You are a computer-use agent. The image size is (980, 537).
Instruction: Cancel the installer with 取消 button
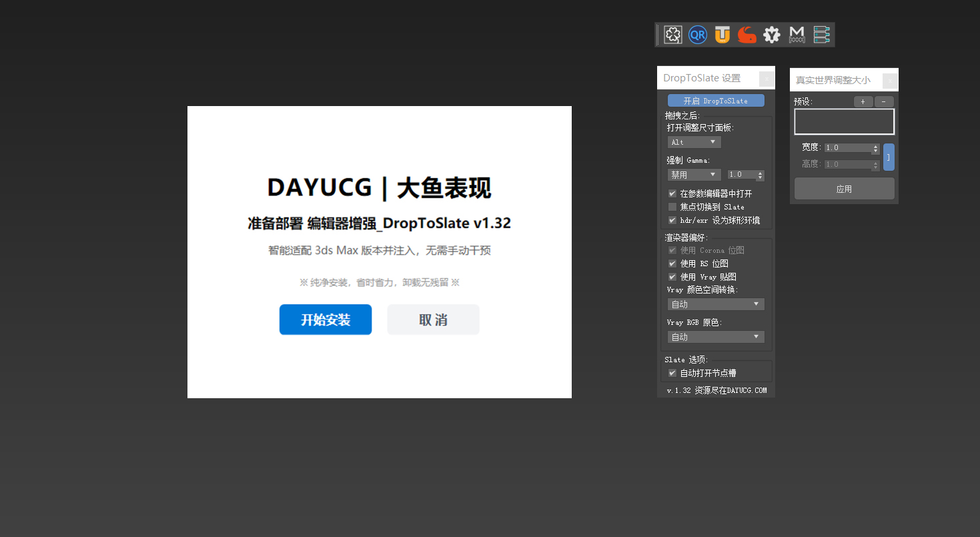433,320
